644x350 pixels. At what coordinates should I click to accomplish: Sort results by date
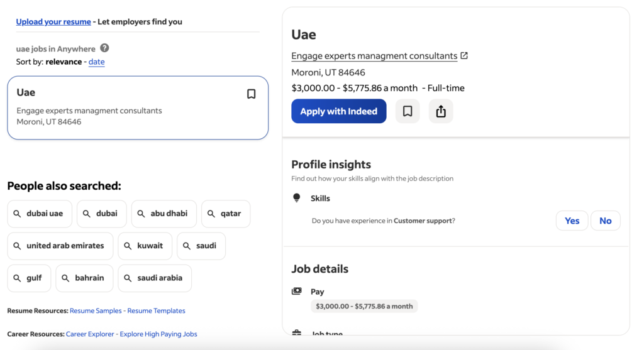(x=96, y=62)
